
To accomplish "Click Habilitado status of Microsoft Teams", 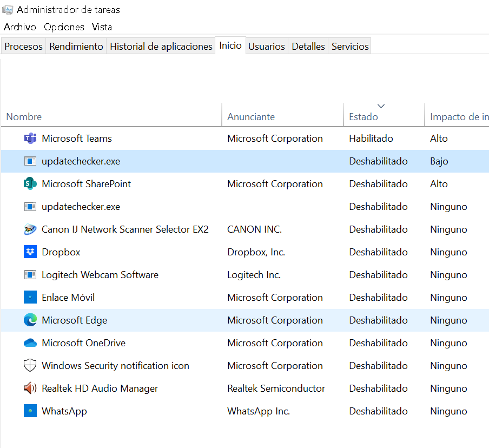I will (x=371, y=138).
